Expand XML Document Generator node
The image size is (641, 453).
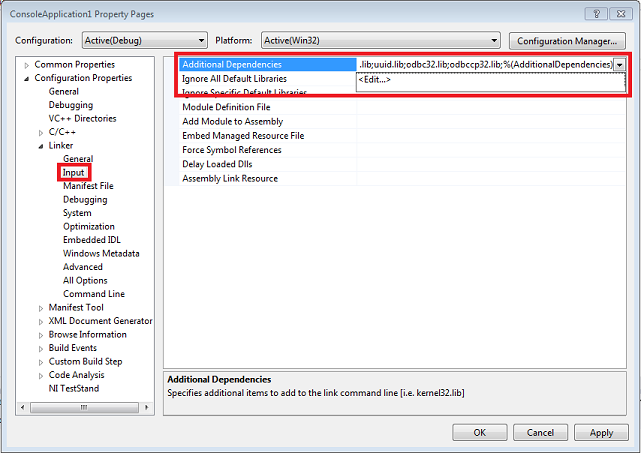point(41,322)
